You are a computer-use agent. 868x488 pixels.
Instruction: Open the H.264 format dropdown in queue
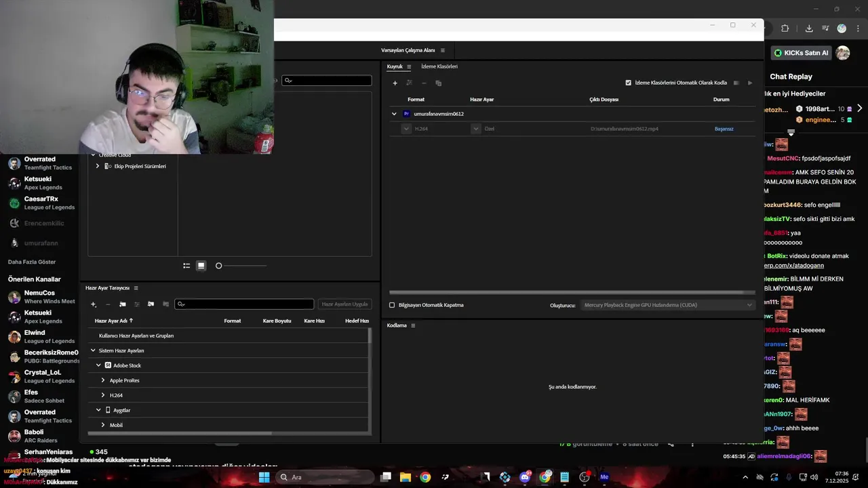coord(406,129)
